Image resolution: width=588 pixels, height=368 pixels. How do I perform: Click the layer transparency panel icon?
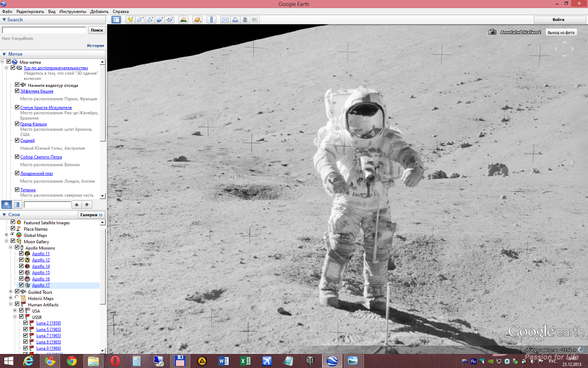click(x=17, y=205)
